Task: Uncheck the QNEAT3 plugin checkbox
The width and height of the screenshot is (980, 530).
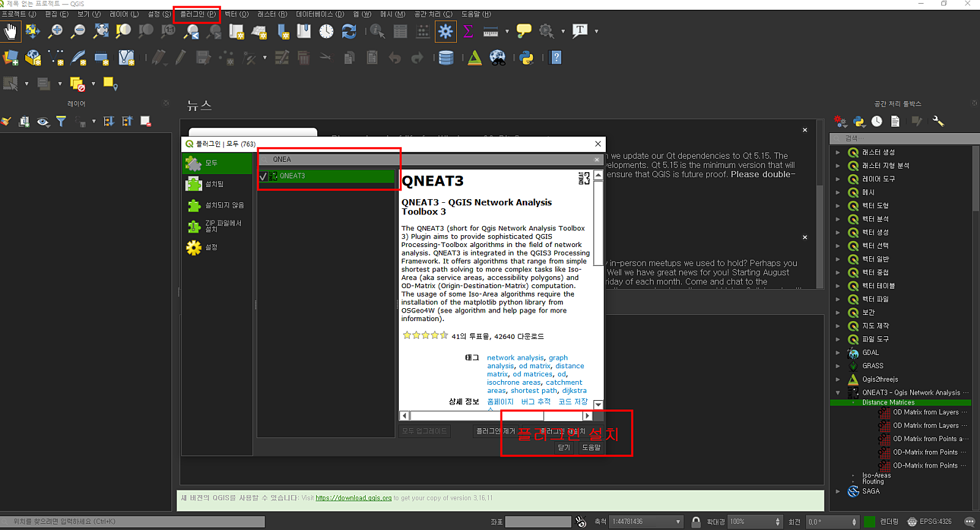Action: pos(263,176)
